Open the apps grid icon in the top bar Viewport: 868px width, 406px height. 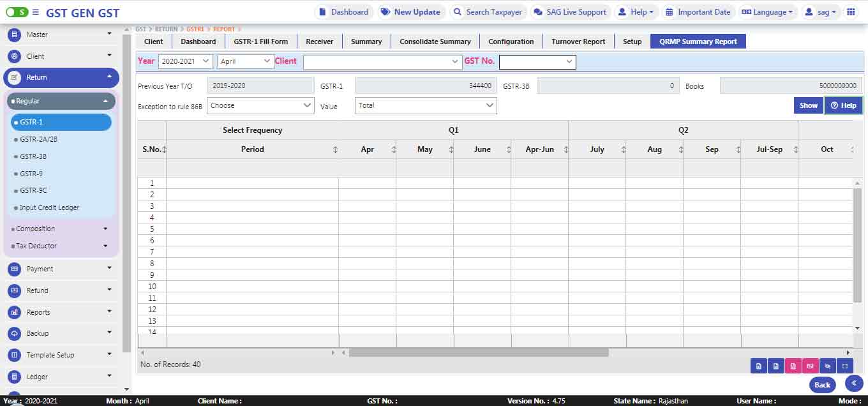coord(850,12)
